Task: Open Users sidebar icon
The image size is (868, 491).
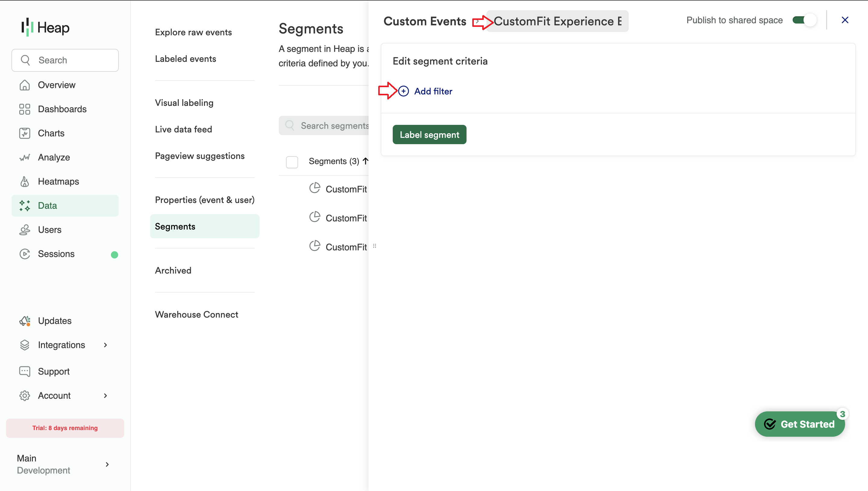Action: pyautogui.click(x=25, y=230)
